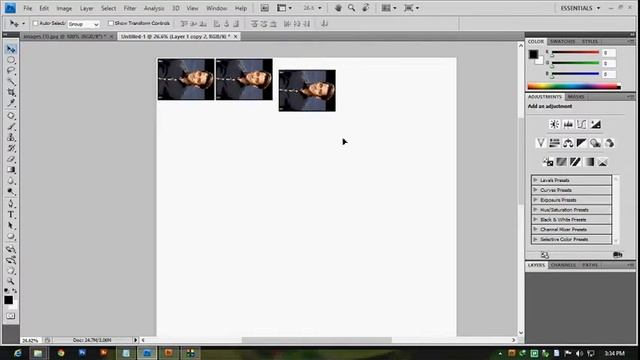Open the Layer menu

[86, 8]
